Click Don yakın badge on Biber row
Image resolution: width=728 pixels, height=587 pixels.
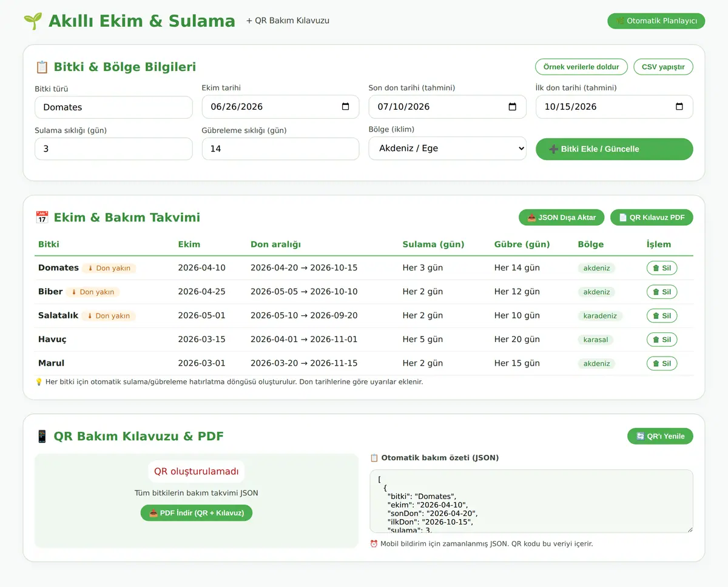[x=93, y=292]
